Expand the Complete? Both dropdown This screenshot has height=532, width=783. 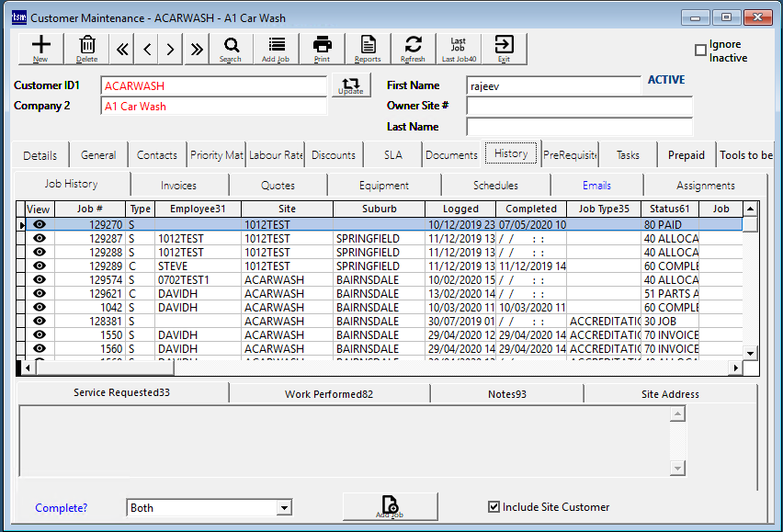(284, 508)
